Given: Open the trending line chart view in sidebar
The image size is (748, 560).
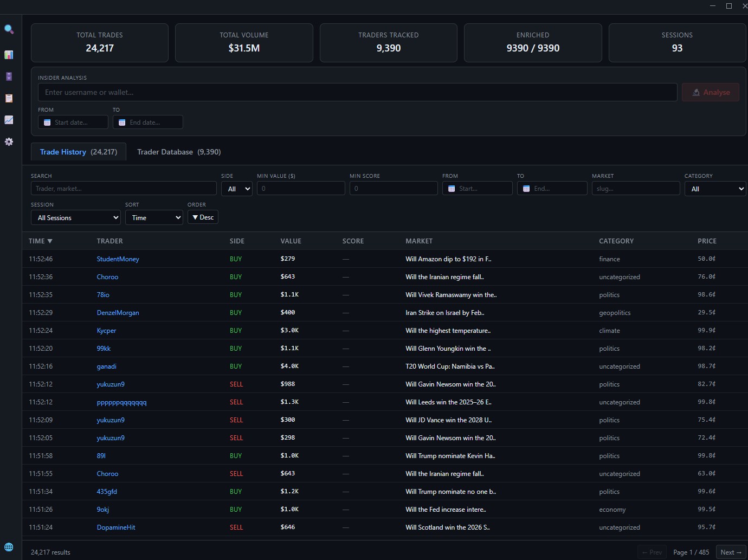Looking at the screenshot, I should click(9, 120).
